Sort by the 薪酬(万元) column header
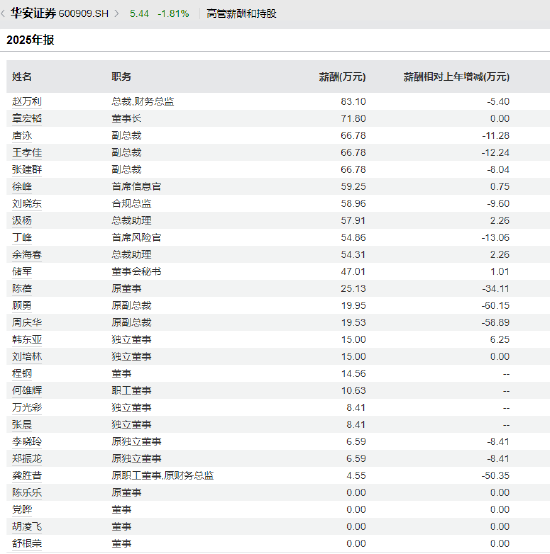550x554 pixels. (342, 77)
